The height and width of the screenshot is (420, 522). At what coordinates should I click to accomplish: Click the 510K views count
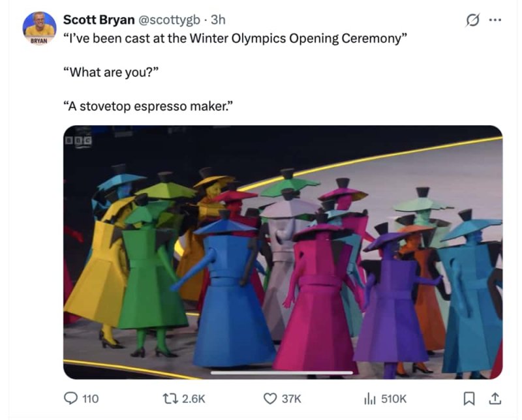(x=394, y=398)
